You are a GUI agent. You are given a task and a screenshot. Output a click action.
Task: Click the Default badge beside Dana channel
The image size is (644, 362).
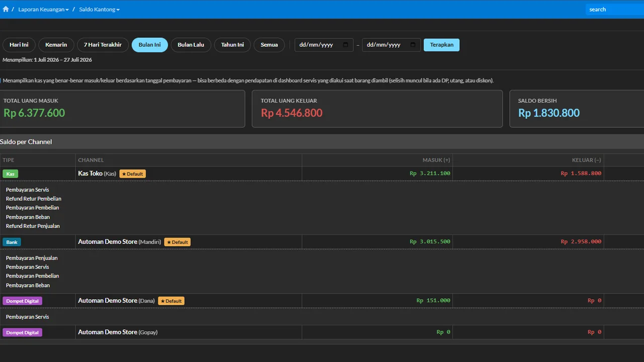(172, 301)
